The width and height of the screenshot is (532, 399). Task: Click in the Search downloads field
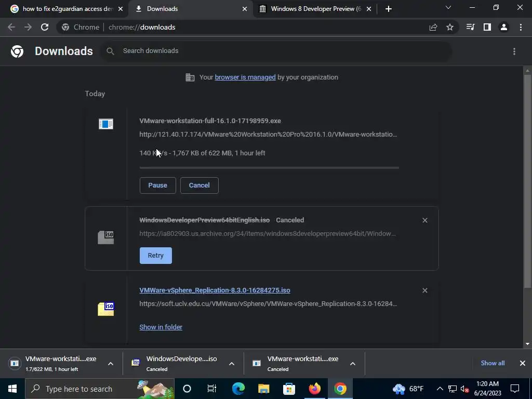tap(276, 51)
